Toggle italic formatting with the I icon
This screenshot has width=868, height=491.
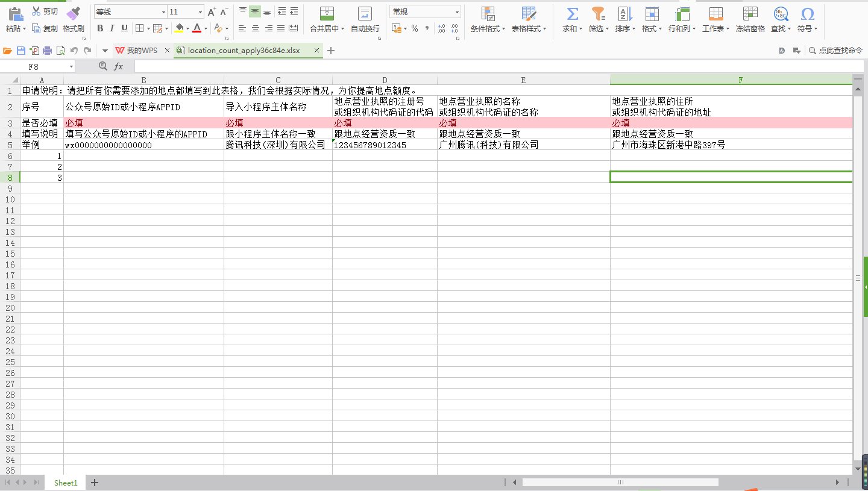click(112, 28)
